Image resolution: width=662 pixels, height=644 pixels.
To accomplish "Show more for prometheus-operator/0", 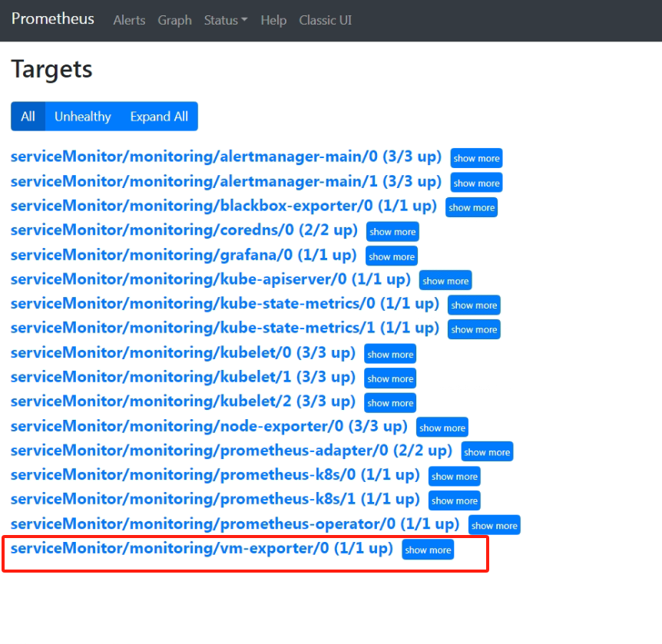I will pyautogui.click(x=495, y=526).
